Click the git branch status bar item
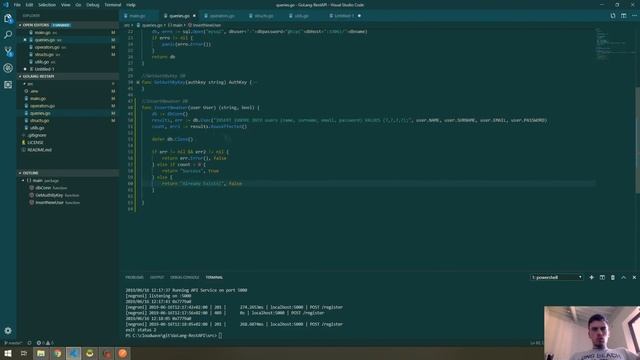Viewport: 640px width, 360px height. pos(13,343)
